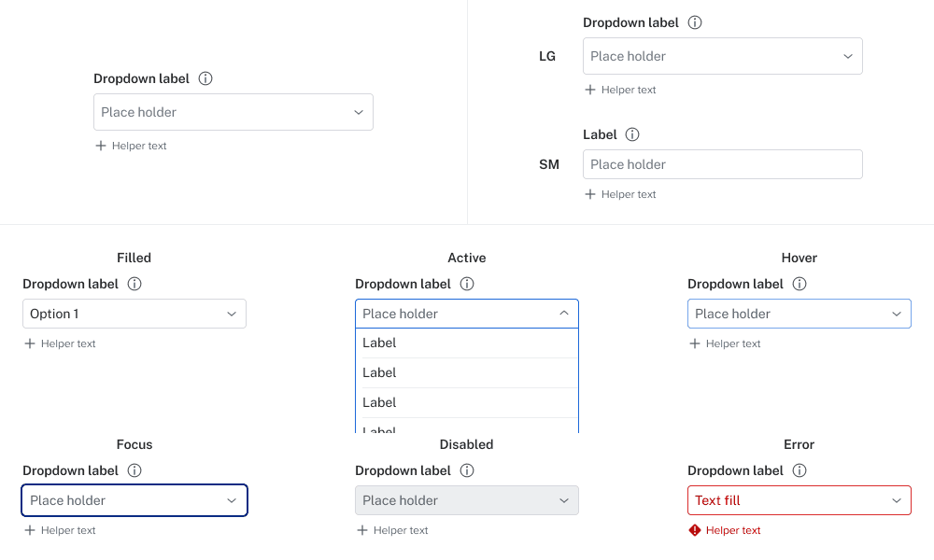Click Helper text under the Filled dropdown

point(68,343)
